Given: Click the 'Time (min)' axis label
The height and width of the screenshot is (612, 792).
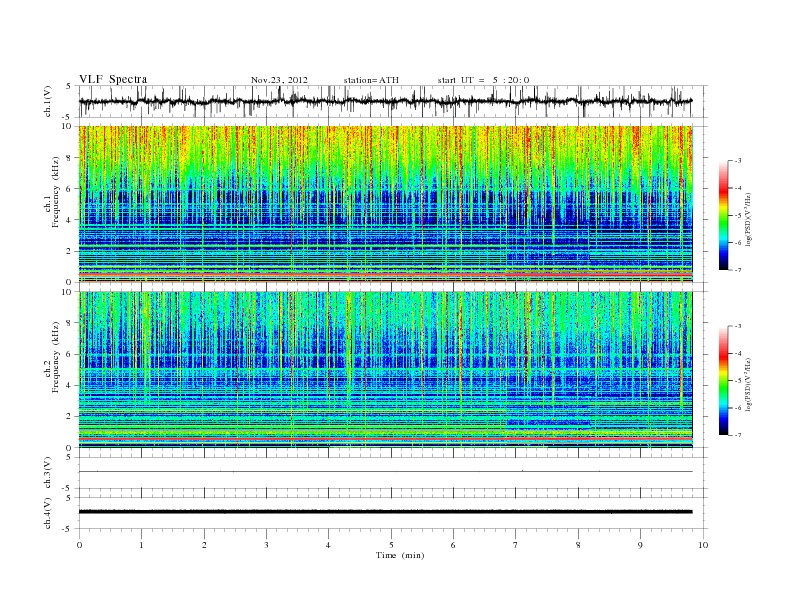Looking at the screenshot, I should pyautogui.click(x=400, y=555).
